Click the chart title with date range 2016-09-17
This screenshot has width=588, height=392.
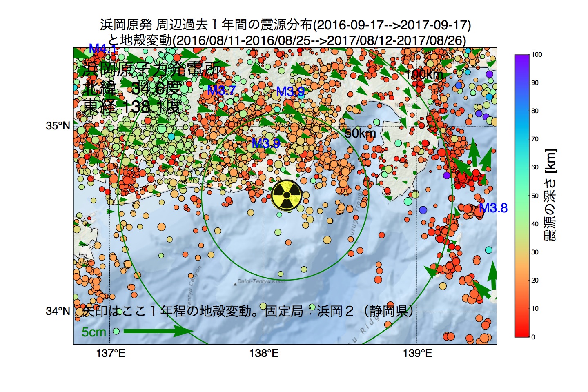point(285,25)
